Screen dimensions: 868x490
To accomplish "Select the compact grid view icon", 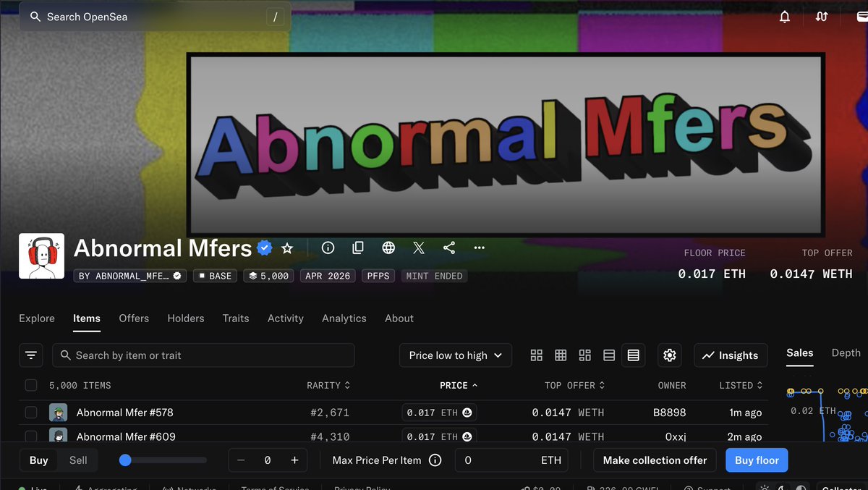I will coord(561,355).
